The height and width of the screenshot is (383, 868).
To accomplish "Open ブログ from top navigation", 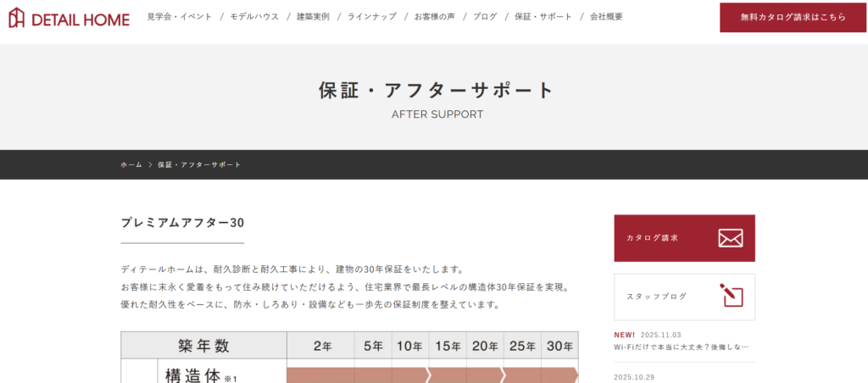I will click(x=485, y=17).
